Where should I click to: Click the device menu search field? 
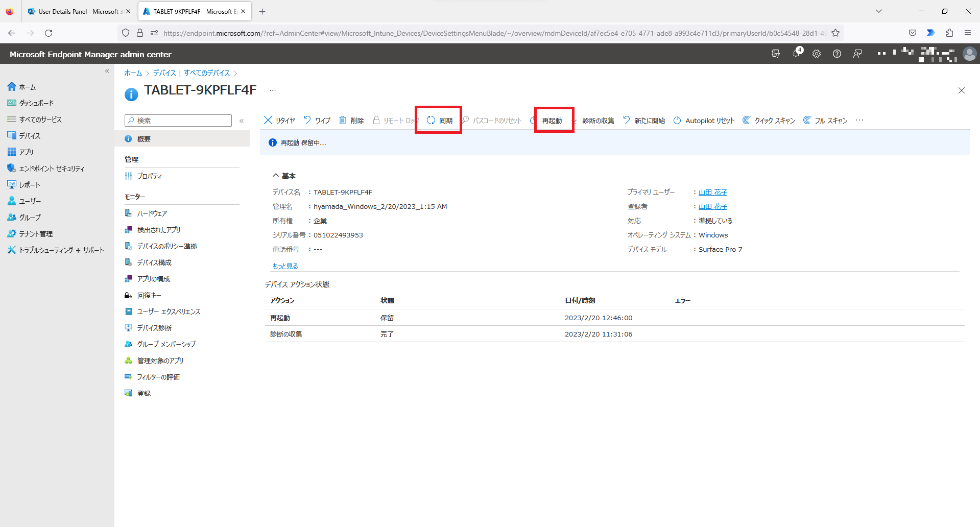pos(178,121)
